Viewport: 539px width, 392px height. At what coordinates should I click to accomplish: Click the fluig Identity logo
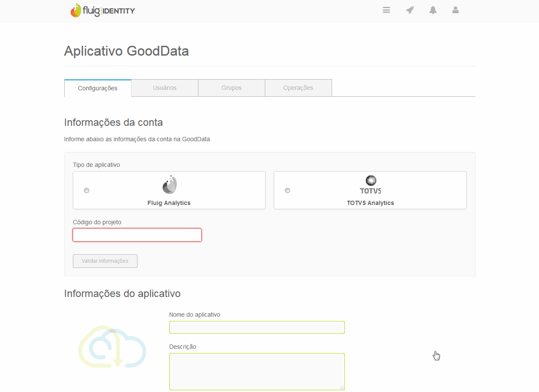(103, 10)
